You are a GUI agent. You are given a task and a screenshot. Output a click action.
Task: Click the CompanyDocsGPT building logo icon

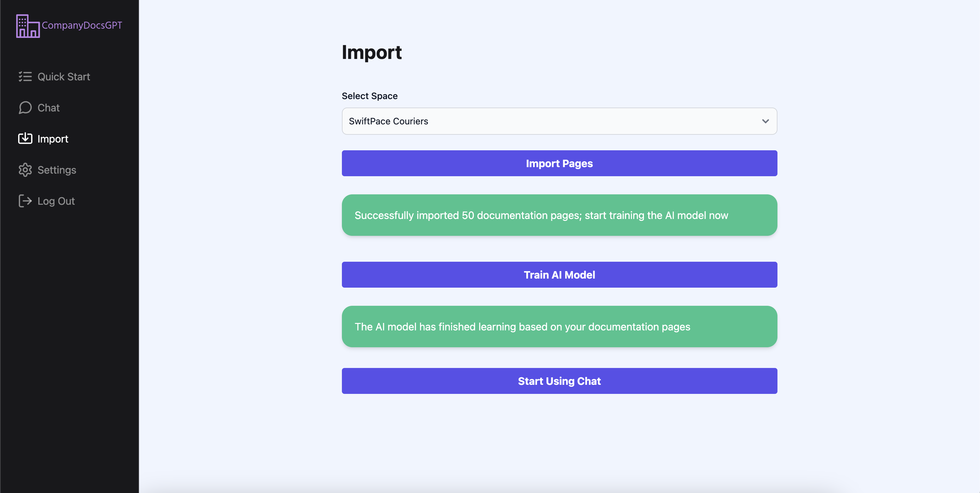[x=28, y=26]
